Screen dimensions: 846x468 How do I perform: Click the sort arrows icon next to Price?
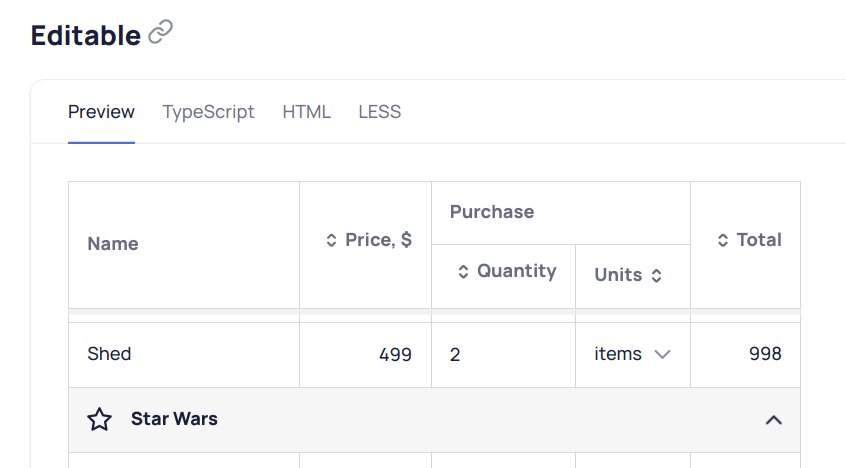pyautogui.click(x=331, y=240)
